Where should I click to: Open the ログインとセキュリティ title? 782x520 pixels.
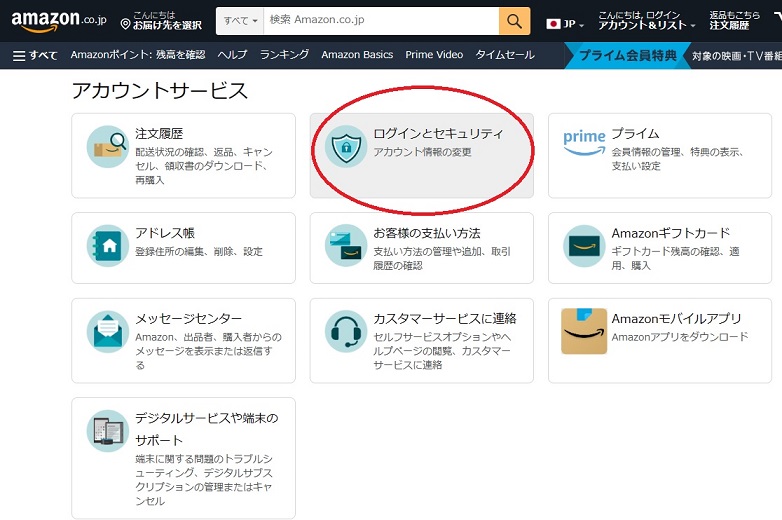(x=438, y=134)
